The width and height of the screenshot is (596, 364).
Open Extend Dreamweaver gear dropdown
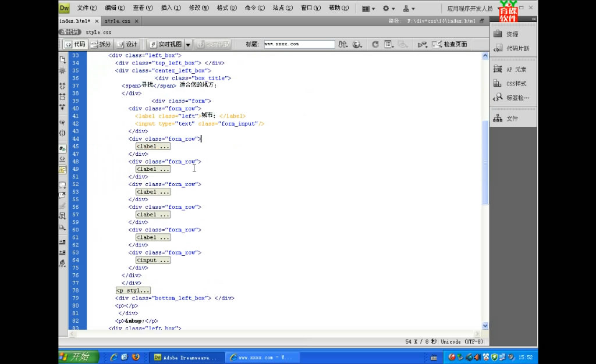click(388, 8)
